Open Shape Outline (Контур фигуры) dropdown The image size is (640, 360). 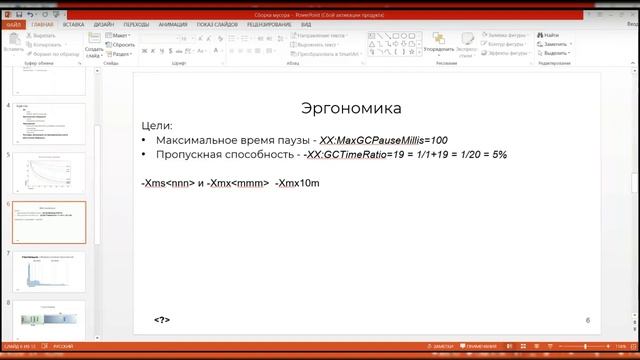click(505, 44)
